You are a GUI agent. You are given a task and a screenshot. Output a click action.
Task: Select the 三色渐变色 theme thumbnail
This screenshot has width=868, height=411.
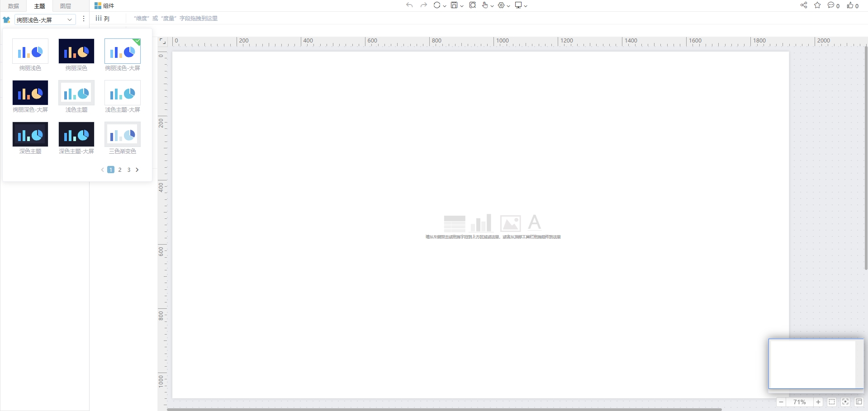click(123, 134)
